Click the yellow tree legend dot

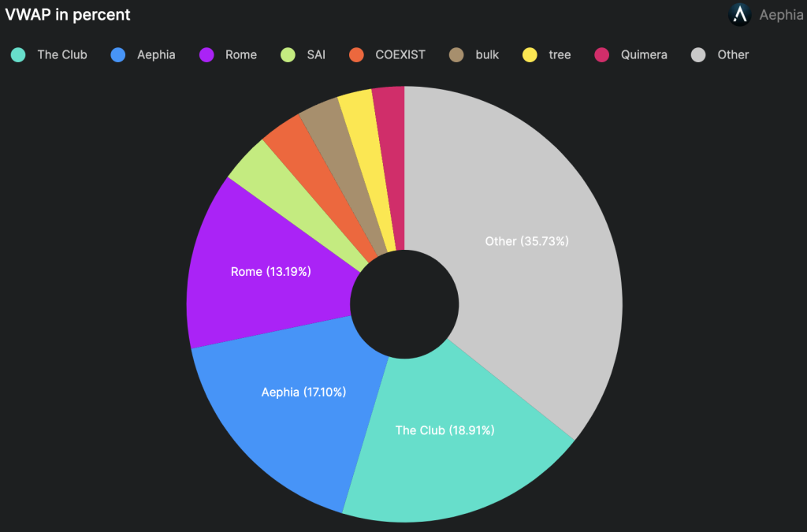[530, 55]
